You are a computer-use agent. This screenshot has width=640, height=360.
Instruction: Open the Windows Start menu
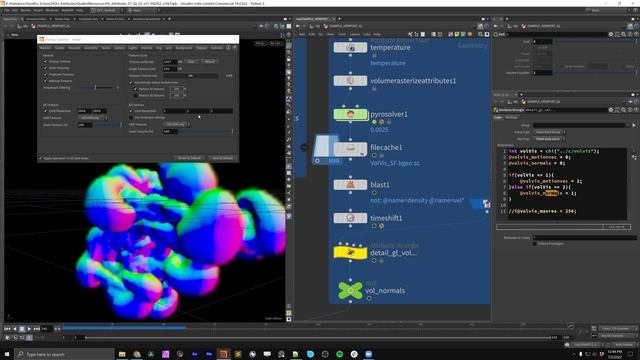click(x=7, y=354)
